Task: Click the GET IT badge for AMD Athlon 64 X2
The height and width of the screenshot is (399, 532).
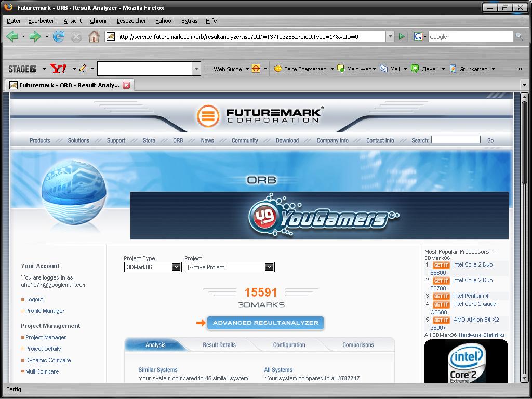Action: point(441,320)
